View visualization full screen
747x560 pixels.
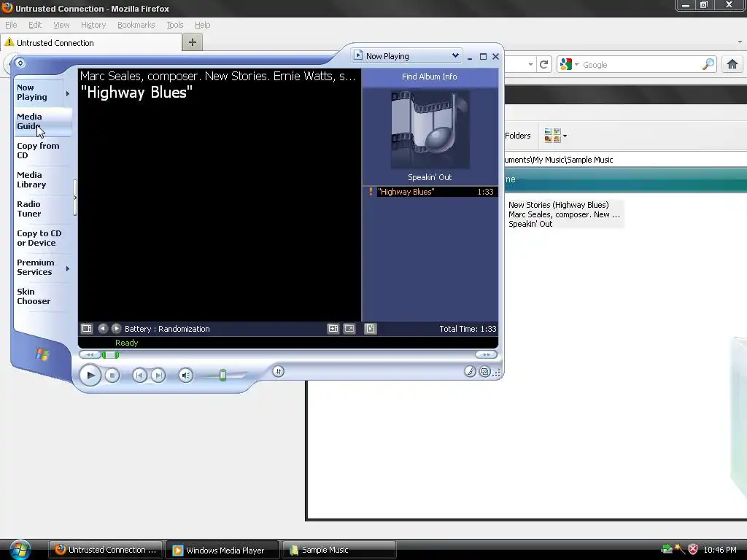click(349, 329)
